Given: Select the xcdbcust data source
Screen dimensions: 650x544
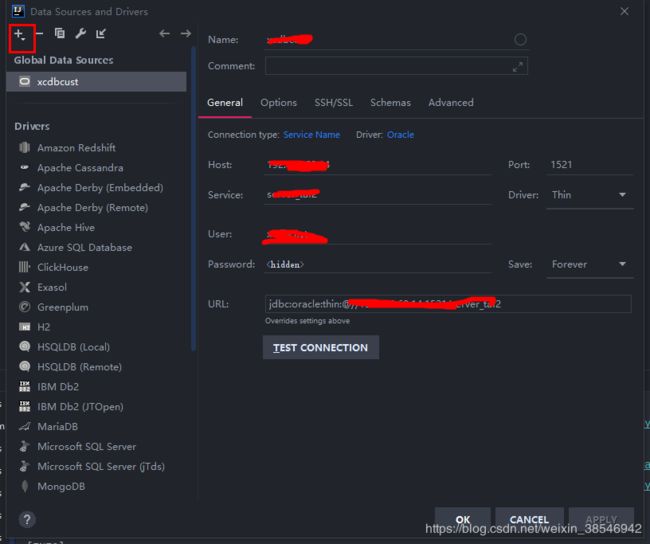Looking at the screenshot, I should 96,82.
